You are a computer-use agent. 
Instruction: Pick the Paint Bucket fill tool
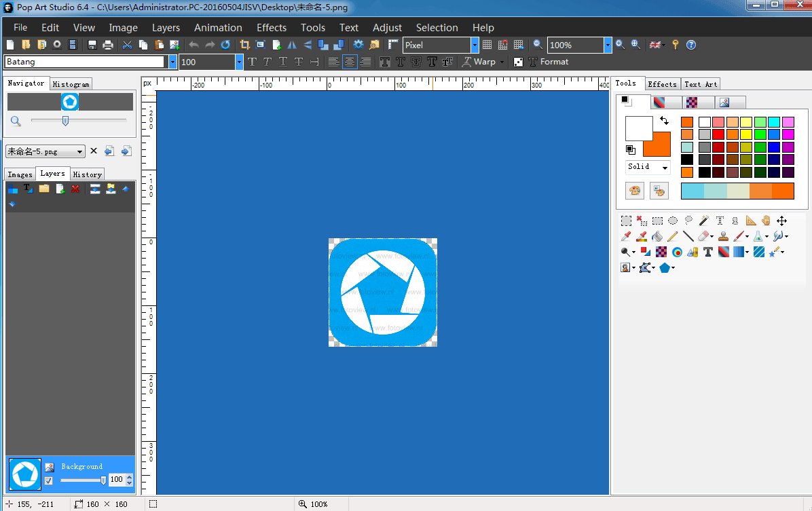[657, 236]
